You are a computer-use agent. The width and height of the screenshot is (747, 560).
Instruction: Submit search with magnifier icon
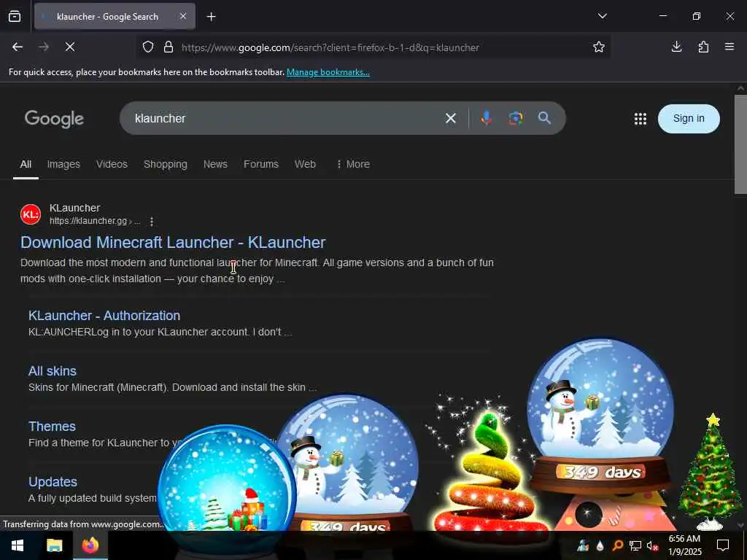[544, 118]
